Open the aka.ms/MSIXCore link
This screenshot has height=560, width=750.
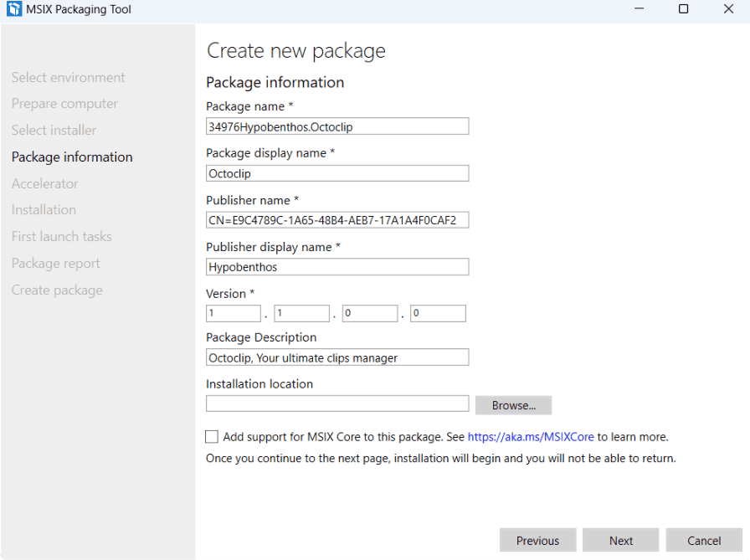[x=531, y=437]
